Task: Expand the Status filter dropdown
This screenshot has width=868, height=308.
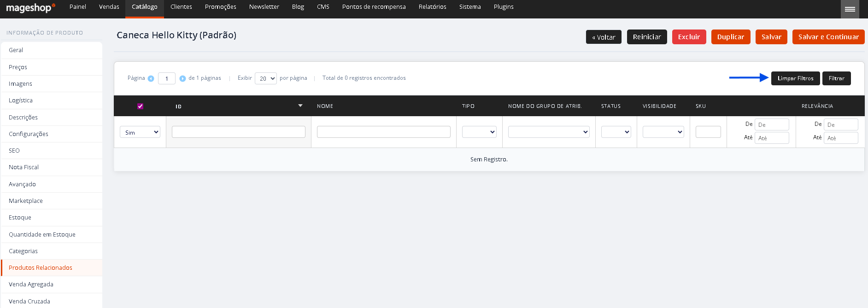Action: (616, 132)
